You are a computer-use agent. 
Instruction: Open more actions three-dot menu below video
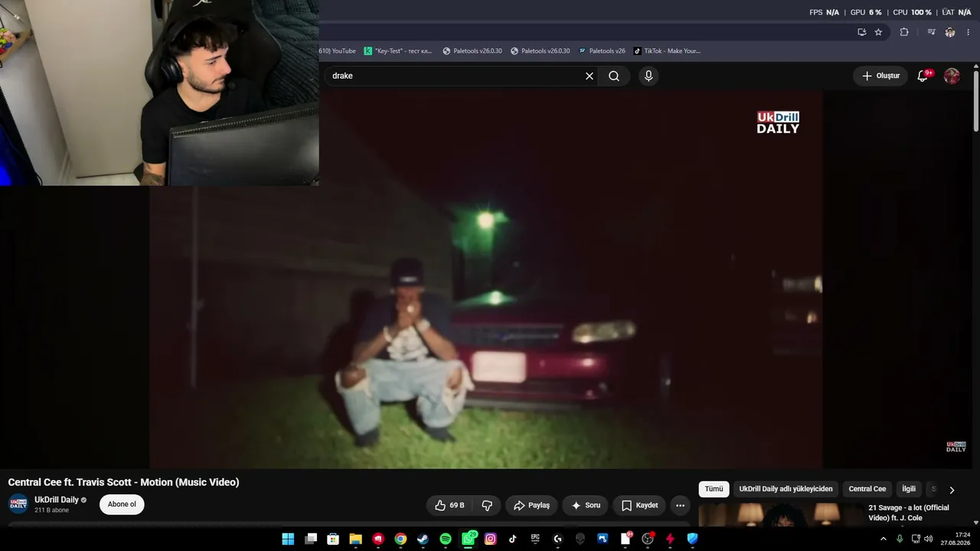[x=680, y=505]
